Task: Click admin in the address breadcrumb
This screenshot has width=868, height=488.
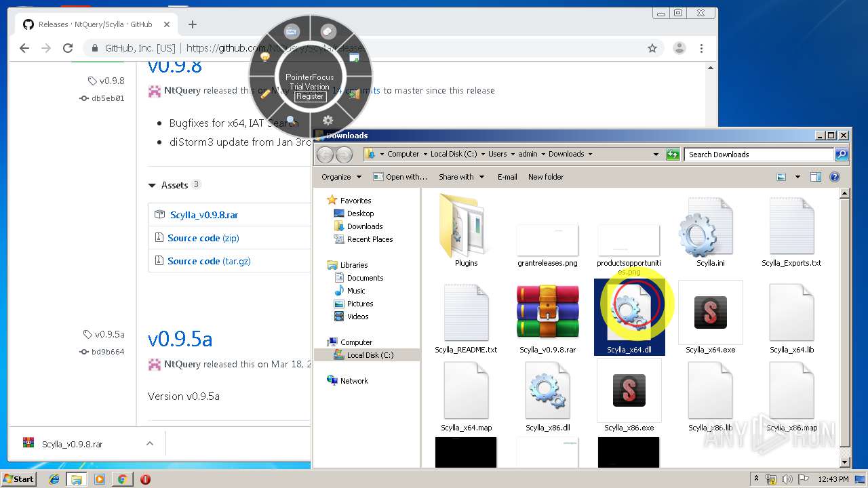Action: [x=528, y=154]
